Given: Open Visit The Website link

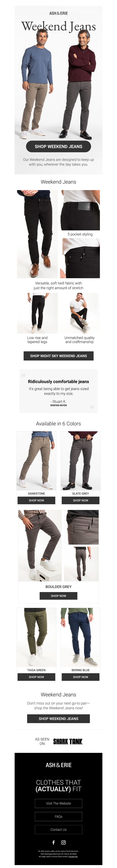Looking at the screenshot, I should pos(58,803).
